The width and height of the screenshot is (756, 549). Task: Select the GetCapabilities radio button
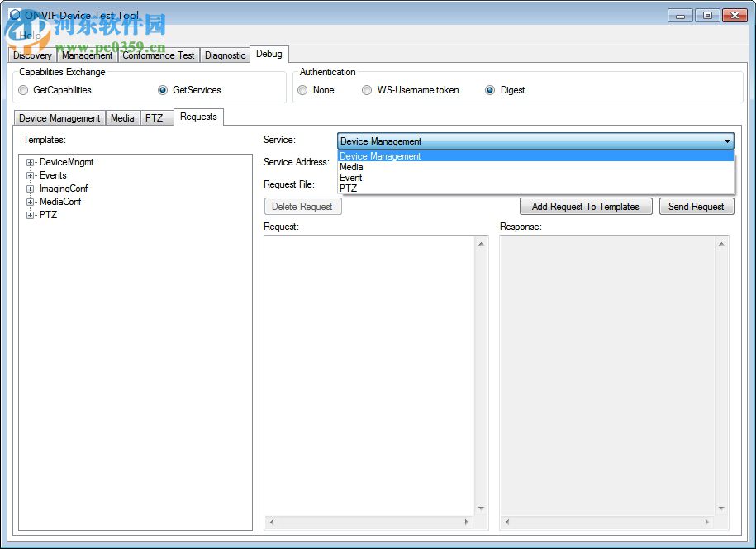(23, 90)
